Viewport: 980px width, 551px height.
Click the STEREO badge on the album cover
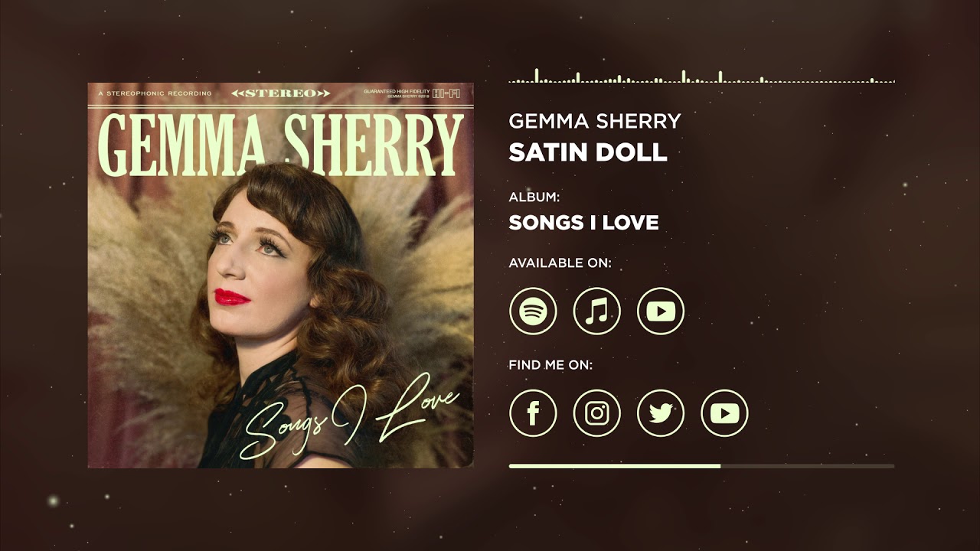tap(280, 93)
